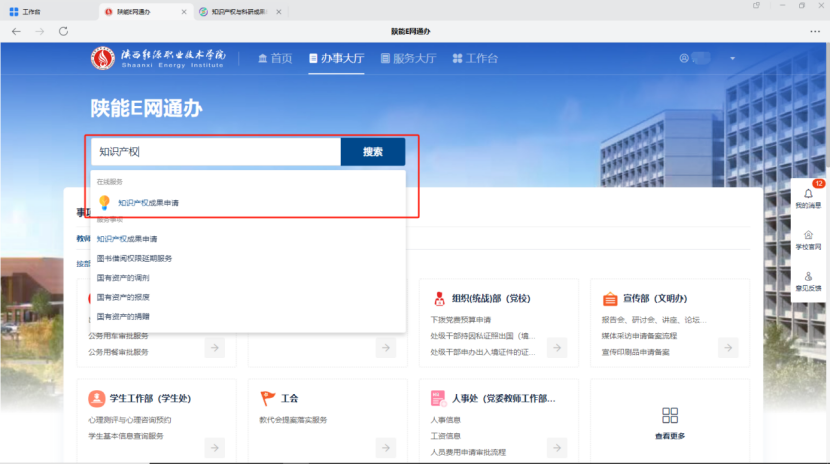
Task: Refresh the page with reload button
Action: [x=64, y=31]
